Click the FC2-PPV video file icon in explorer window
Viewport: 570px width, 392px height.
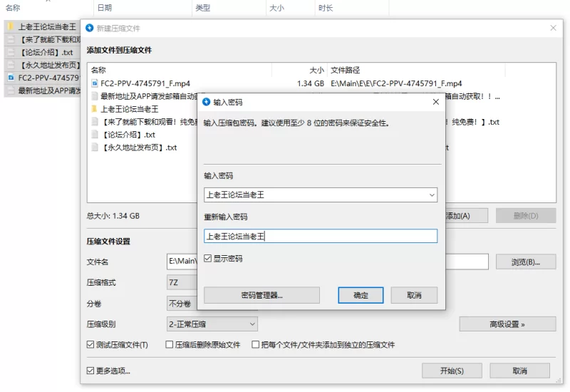click(11, 78)
